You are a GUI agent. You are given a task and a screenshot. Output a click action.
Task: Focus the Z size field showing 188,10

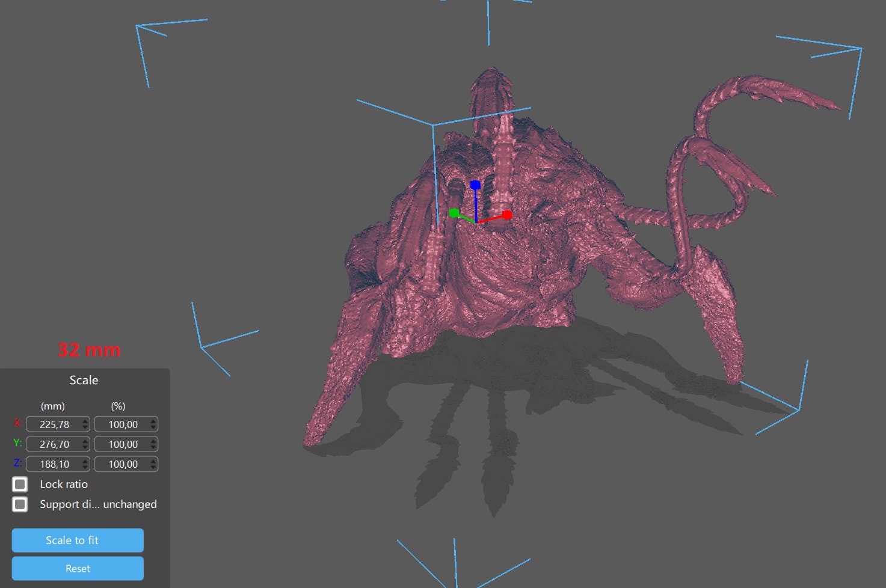[x=54, y=464]
